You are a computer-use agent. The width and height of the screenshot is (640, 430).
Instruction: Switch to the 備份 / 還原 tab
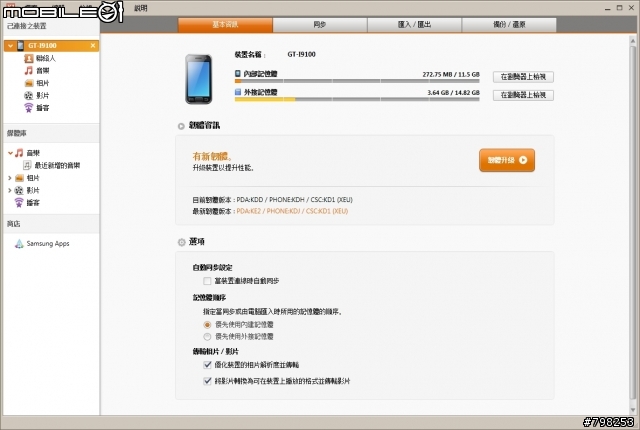point(509,24)
